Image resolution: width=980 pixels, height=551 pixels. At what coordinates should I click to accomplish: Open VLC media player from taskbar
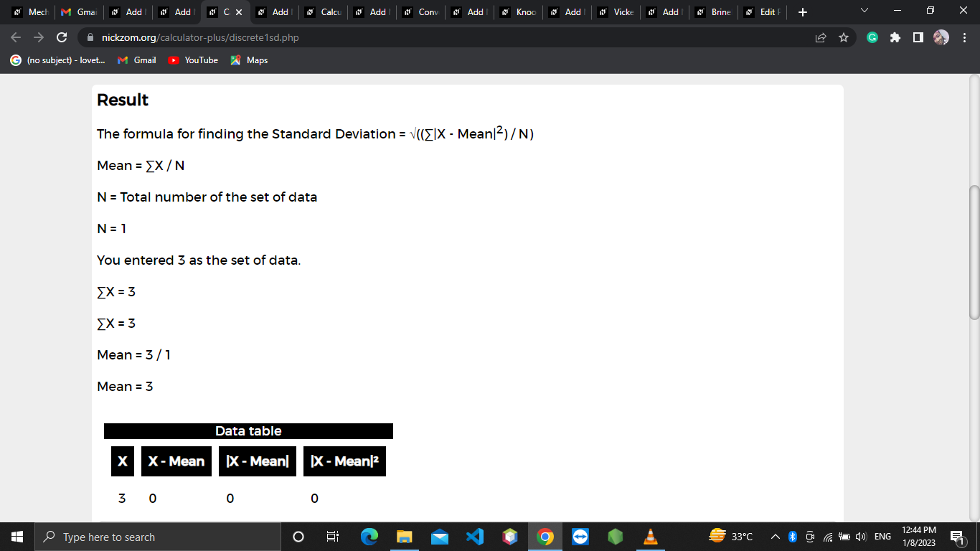651,537
